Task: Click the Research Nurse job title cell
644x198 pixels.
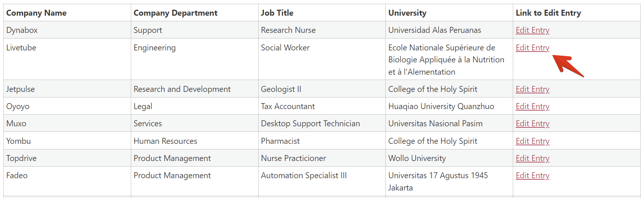Action: pyautogui.click(x=288, y=30)
